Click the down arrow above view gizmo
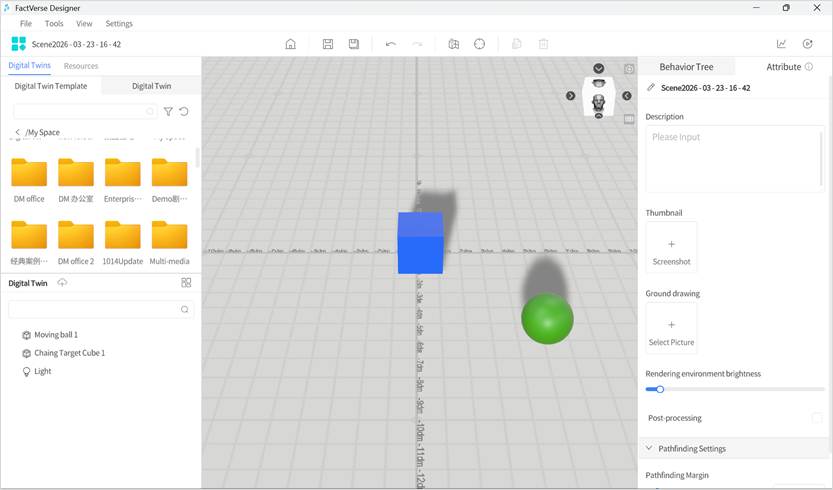The width and height of the screenshot is (833, 490). (x=599, y=69)
